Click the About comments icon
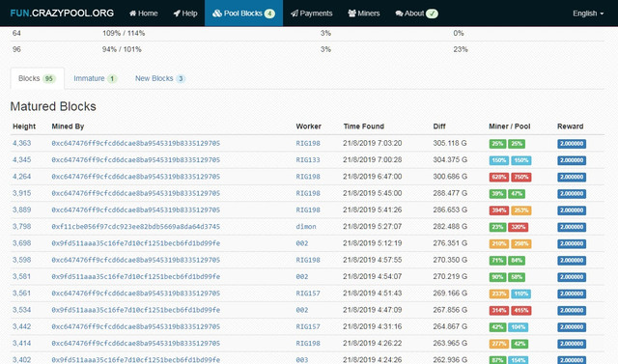 tap(399, 14)
